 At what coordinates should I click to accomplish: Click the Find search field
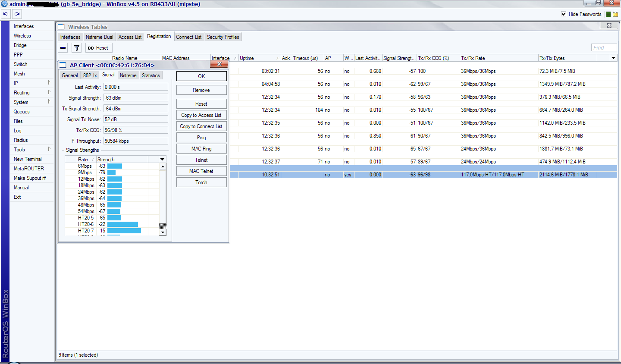(x=603, y=48)
